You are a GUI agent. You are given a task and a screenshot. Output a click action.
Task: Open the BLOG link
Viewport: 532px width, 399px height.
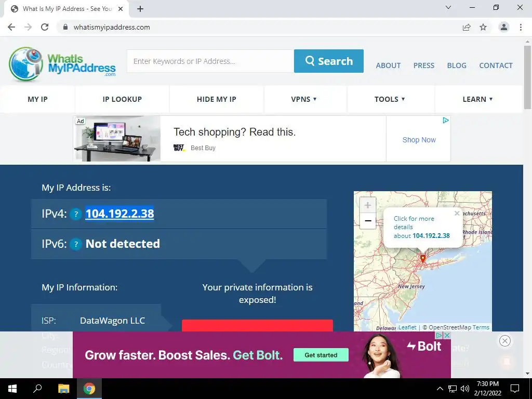(x=457, y=65)
